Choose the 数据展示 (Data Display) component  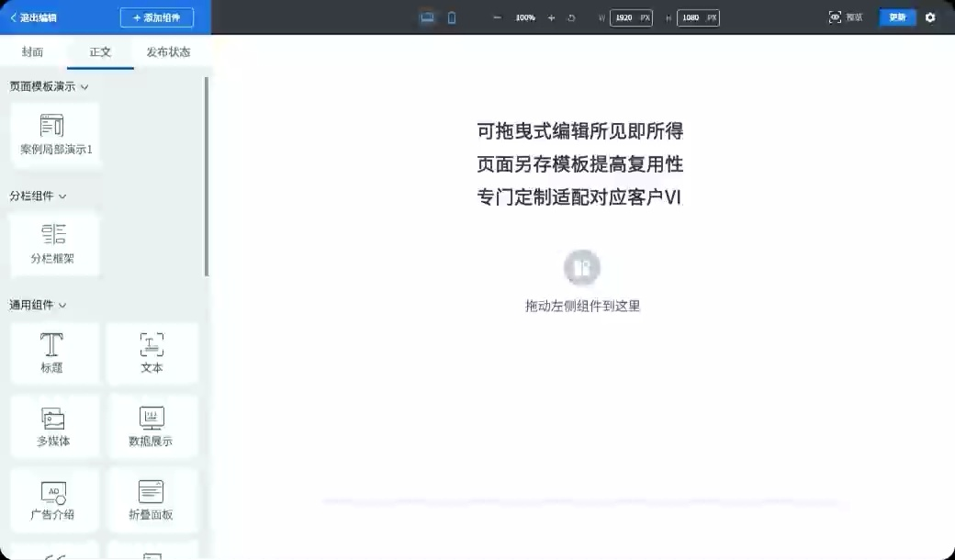(x=152, y=426)
